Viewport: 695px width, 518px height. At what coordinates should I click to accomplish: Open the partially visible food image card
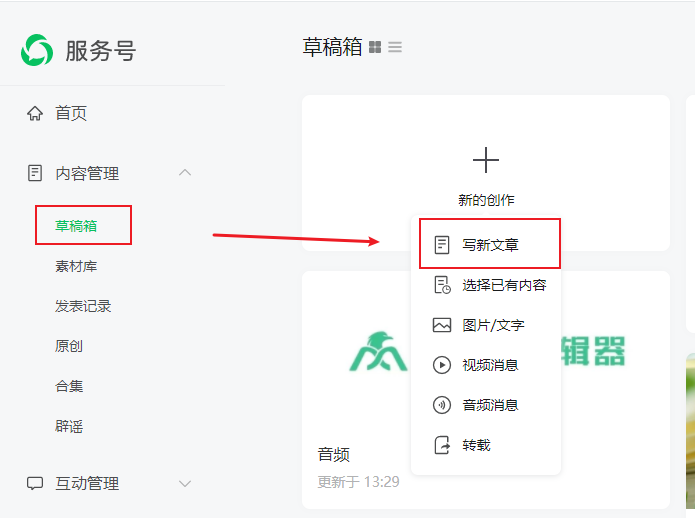pyautogui.click(x=690, y=431)
